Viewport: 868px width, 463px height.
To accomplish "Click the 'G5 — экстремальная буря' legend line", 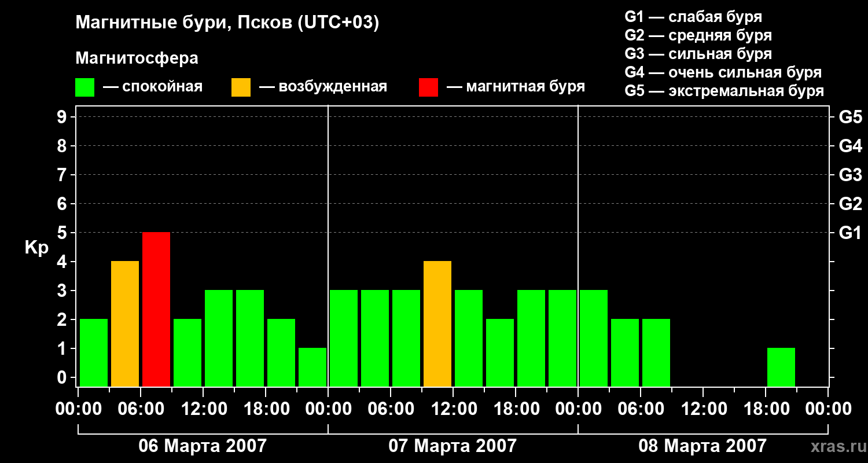I will [724, 91].
